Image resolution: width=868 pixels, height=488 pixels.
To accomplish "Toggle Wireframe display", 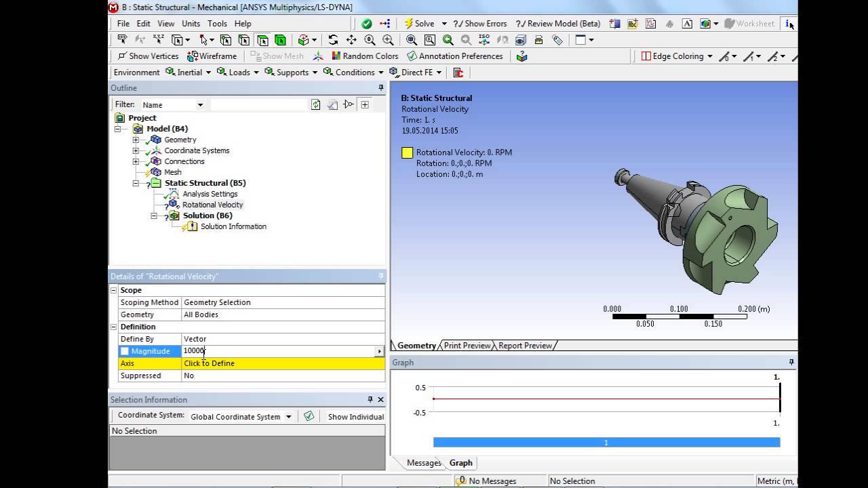I will [212, 56].
